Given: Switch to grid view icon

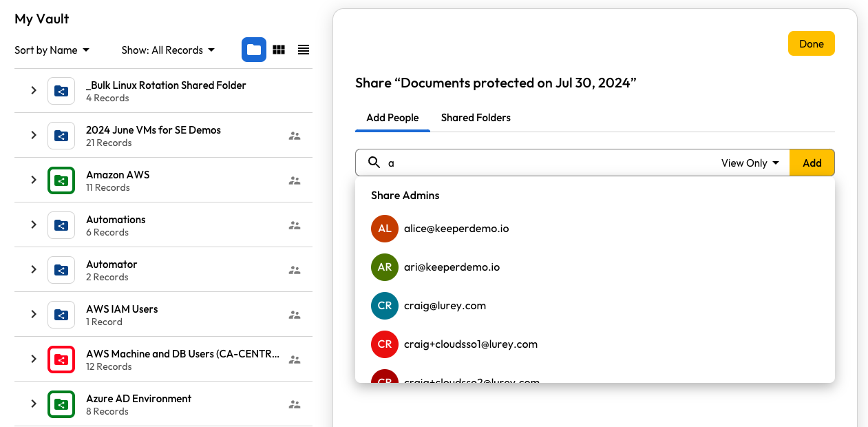Looking at the screenshot, I should click(x=279, y=50).
